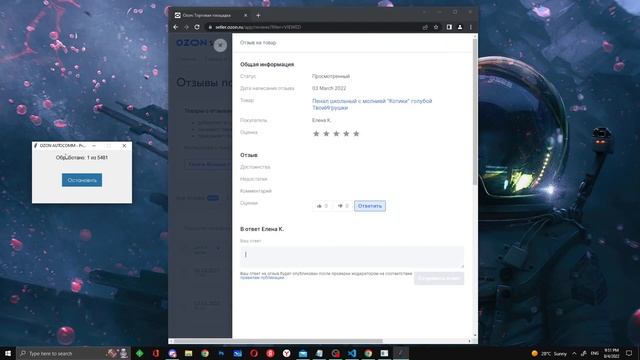Image resolution: width=640 pixels, height=360 pixels.
Task: Open the green diamond taskbar app
Action: pos(140,353)
